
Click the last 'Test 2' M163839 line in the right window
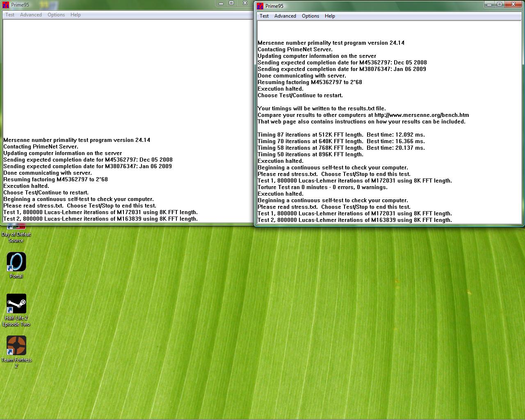pyautogui.click(x=355, y=220)
